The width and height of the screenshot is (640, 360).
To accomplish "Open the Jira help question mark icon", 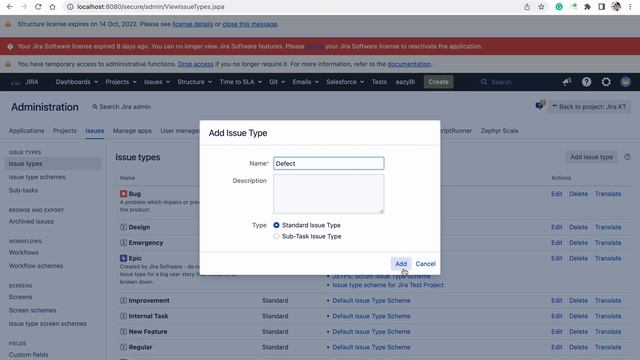I will point(587,82).
